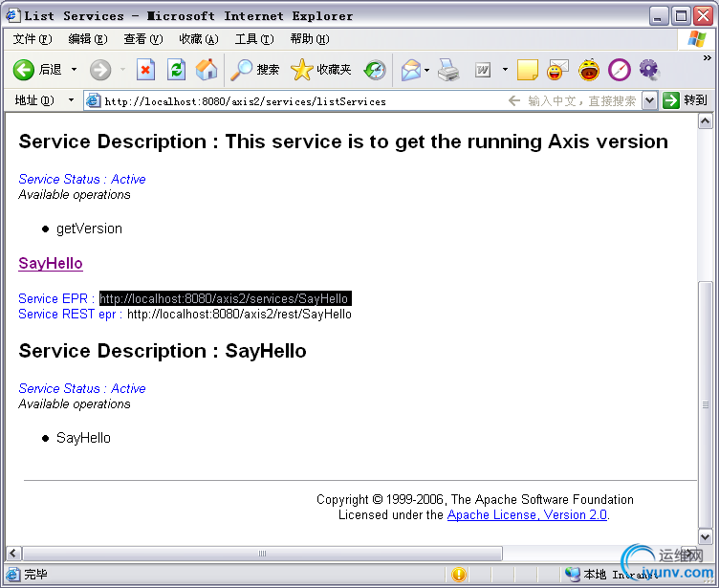The height and width of the screenshot is (588, 719).
Task: Click the purple gear toolbar icon
Action: [x=649, y=70]
